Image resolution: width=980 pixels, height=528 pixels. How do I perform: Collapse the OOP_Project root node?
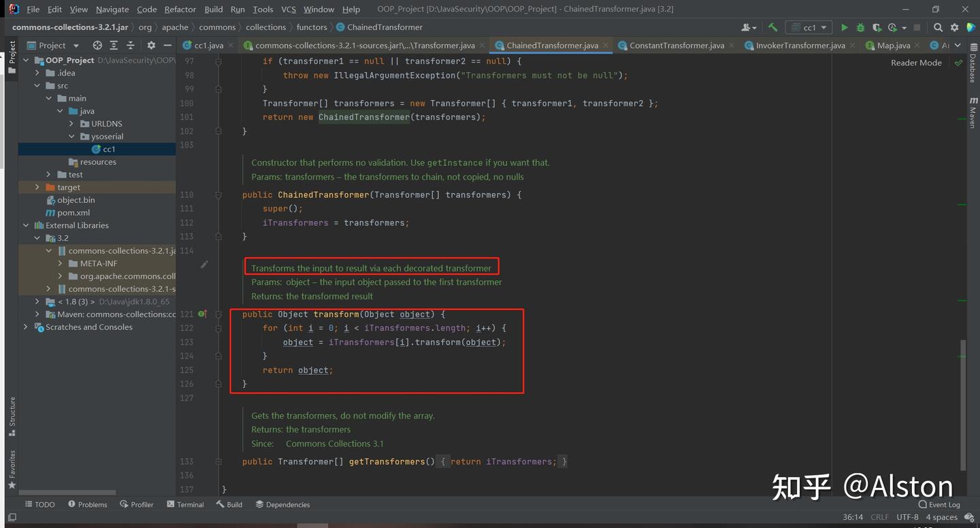click(x=26, y=60)
